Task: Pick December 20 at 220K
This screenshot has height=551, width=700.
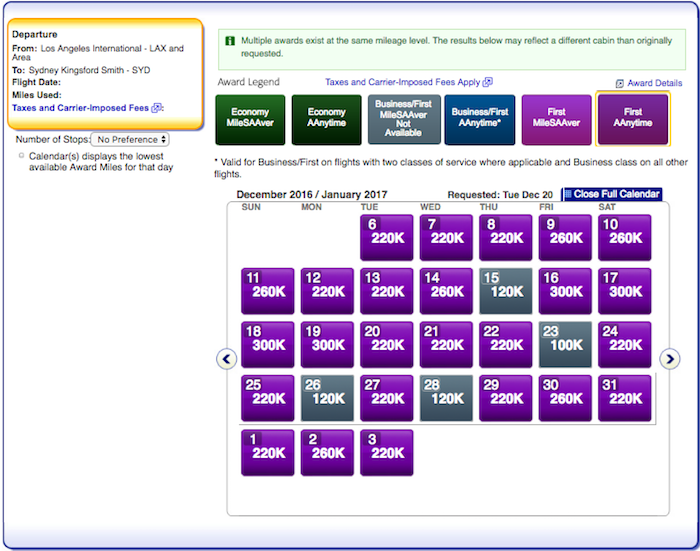Action: coord(387,345)
